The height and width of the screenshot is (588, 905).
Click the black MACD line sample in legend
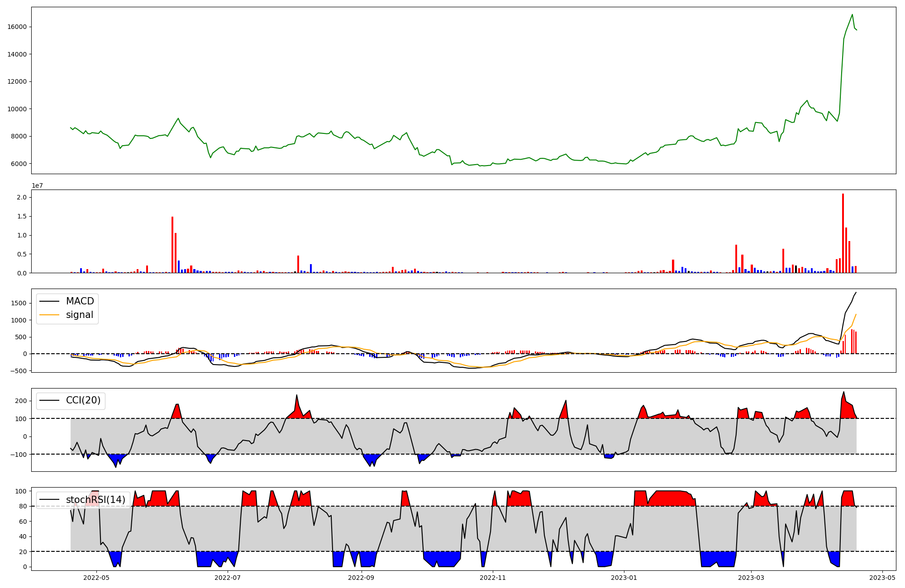[49, 301]
